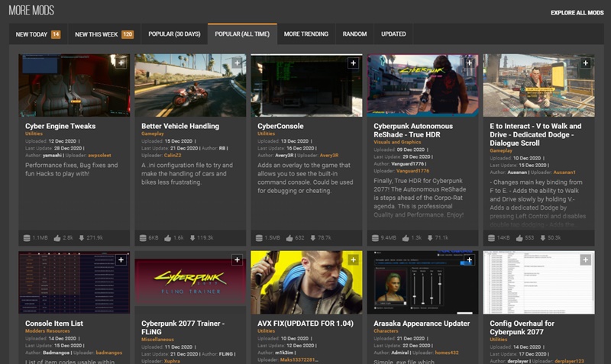Open the Random tab
Screen dimensions: 611x364
click(x=354, y=34)
